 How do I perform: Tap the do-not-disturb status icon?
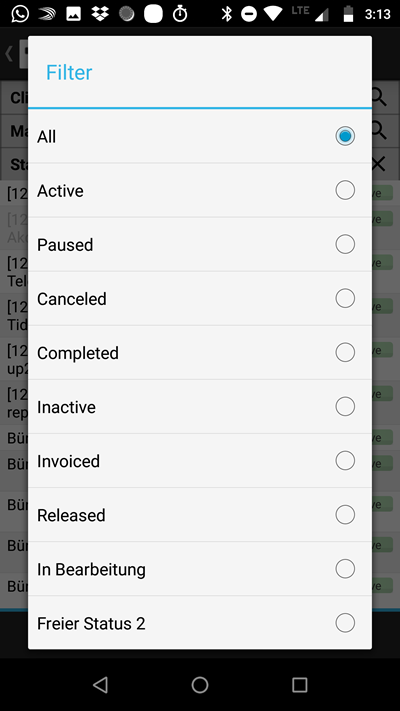[x=249, y=14]
